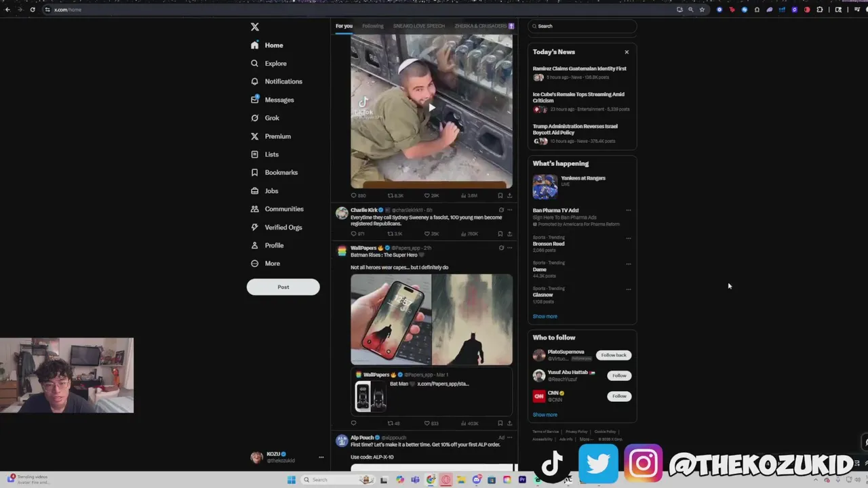The image size is (868, 488).
Task: Follow Yusuf Abu Hattab
Action: pos(619,375)
